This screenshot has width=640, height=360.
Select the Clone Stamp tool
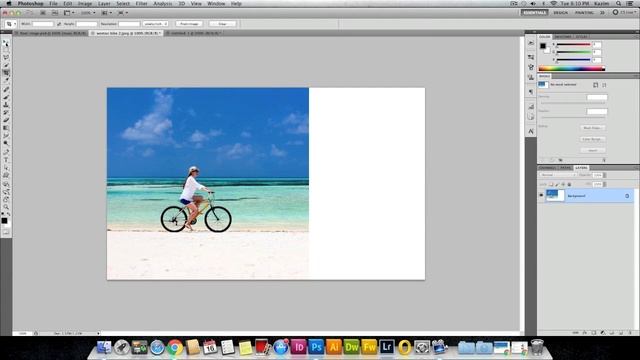click(x=6, y=105)
